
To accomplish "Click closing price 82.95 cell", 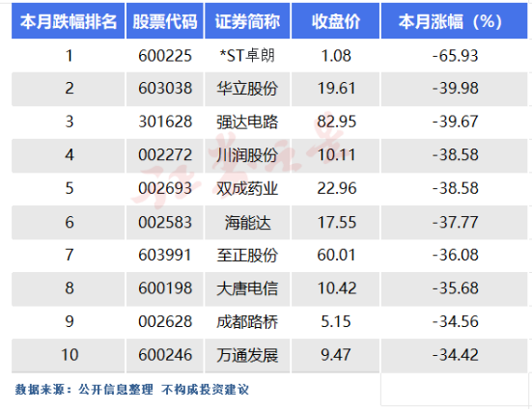I will pos(336,122).
